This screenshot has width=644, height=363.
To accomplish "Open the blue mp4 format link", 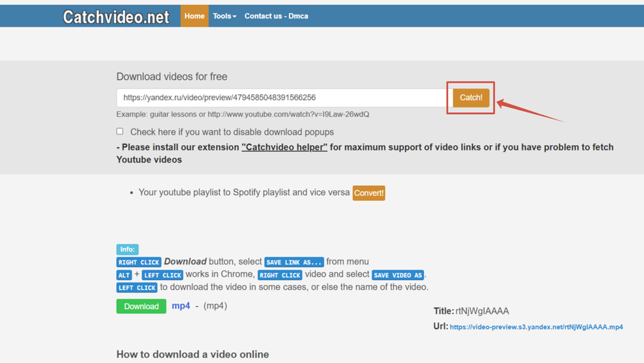I will [181, 306].
